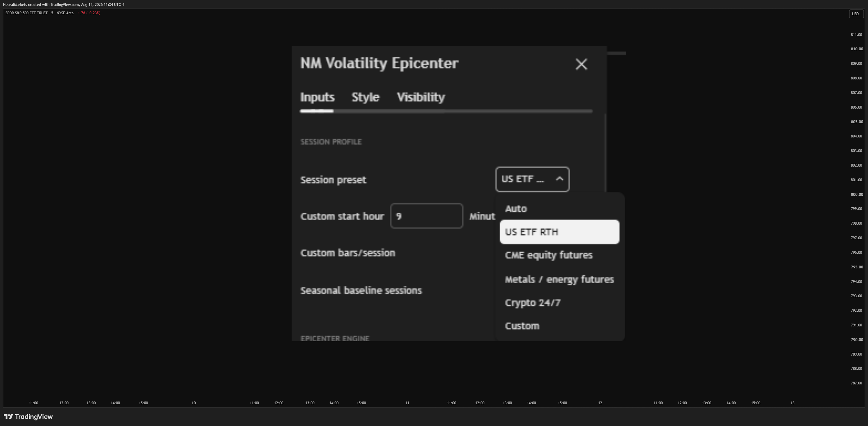Choose Metals / energy futures preset
Screen dimensions: 868x426
pyautogui.click(x=559, y=279)
